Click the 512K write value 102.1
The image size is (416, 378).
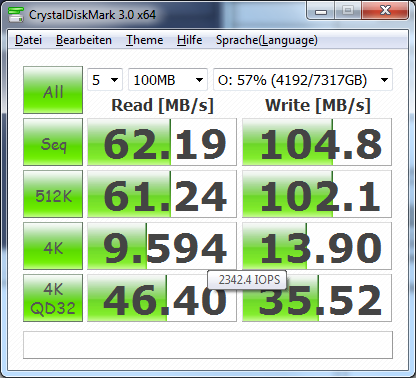(317, 194)
